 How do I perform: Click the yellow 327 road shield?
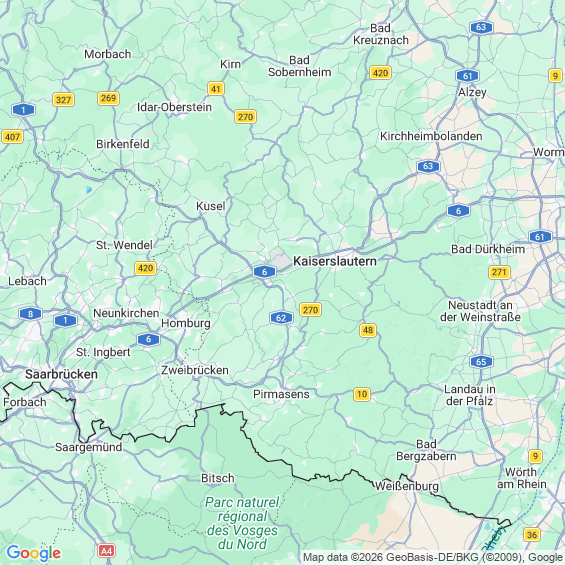[63, 99]
